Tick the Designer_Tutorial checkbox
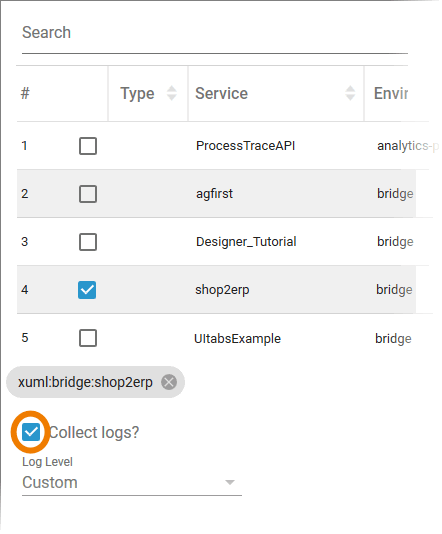This screenshot has height=534, width=442. 88,242
